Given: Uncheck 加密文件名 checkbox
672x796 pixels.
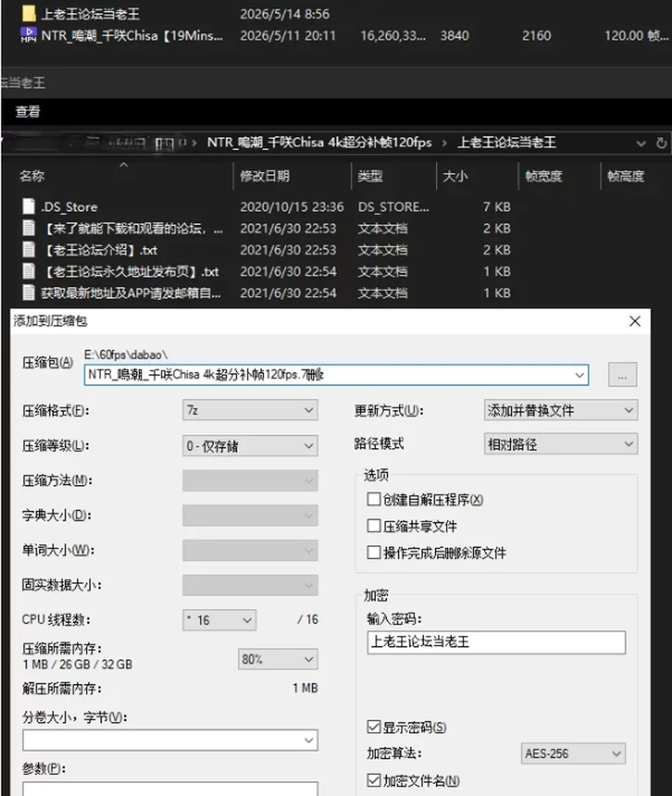Looking at the screenshot, I should 374,781.
